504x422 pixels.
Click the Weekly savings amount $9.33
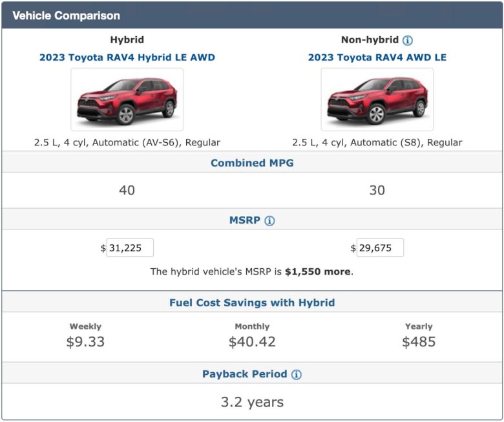[85, 342]
